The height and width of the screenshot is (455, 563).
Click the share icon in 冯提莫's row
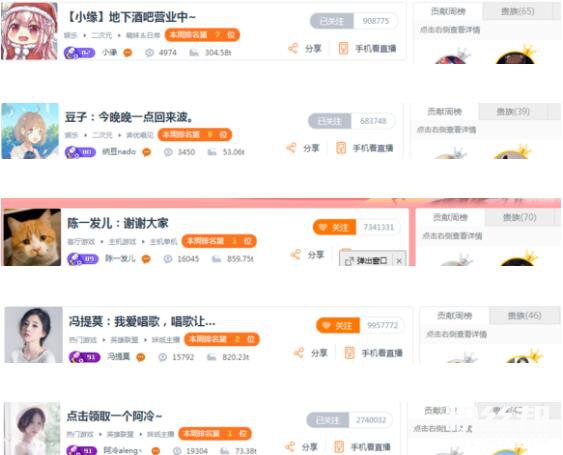(299, 353)
